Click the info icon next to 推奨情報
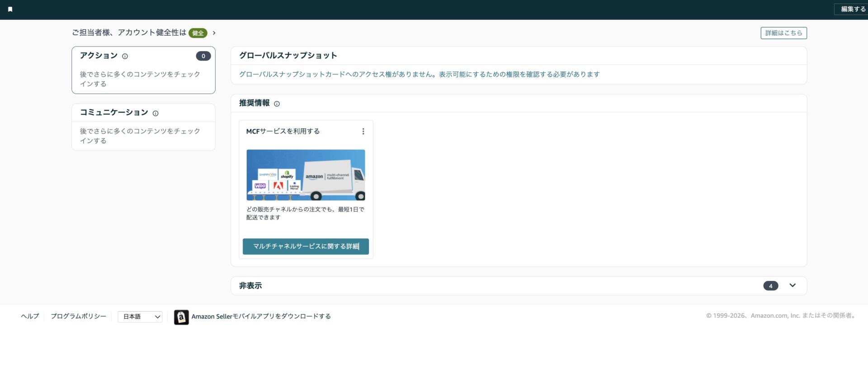 277,104
